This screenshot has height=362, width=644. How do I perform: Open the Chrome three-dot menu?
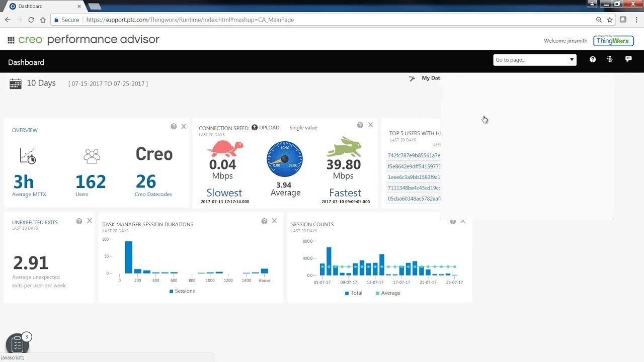[x=636, y=20]
